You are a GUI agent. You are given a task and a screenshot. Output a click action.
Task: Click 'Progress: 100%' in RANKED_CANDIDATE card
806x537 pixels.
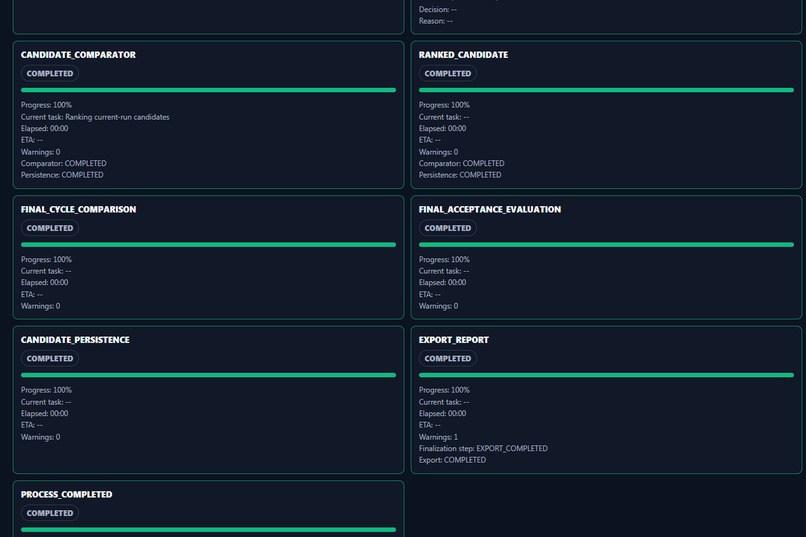pos(444,105)
